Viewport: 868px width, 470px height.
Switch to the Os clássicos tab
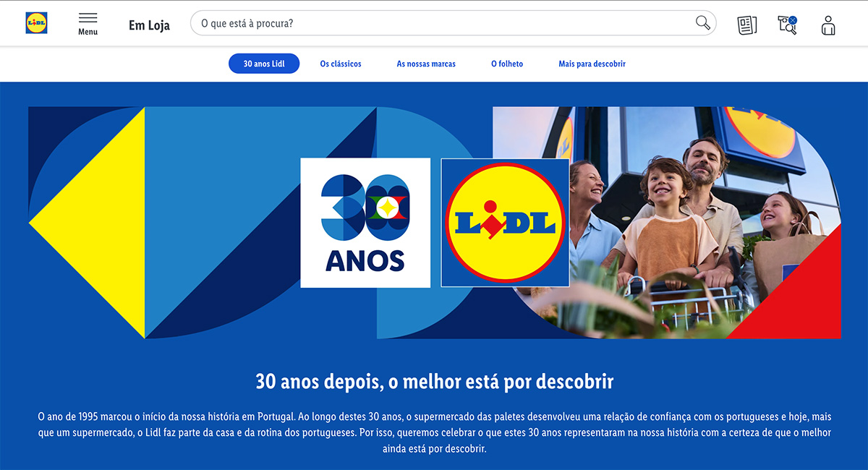point(341,64)
